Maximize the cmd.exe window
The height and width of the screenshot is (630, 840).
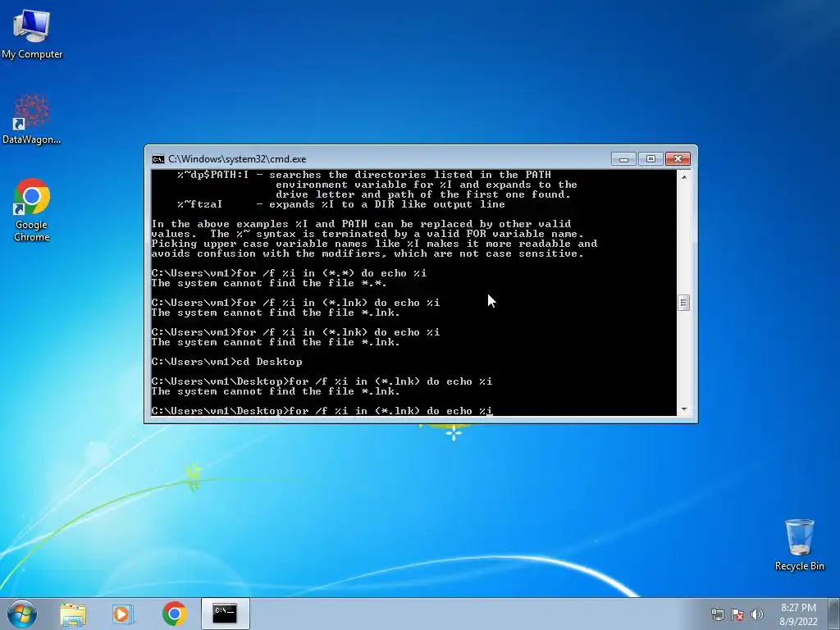click(651, 159)
